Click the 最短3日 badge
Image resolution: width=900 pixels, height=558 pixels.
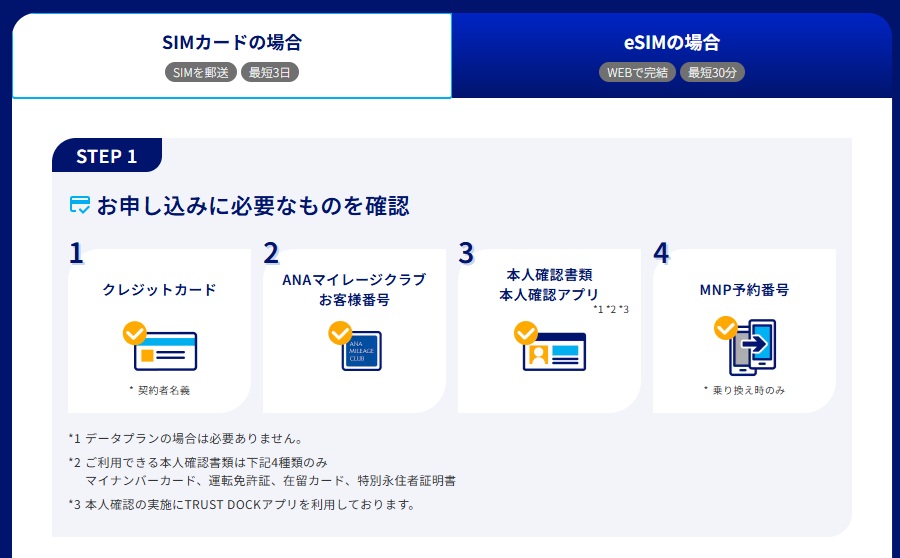click(270, 72)
